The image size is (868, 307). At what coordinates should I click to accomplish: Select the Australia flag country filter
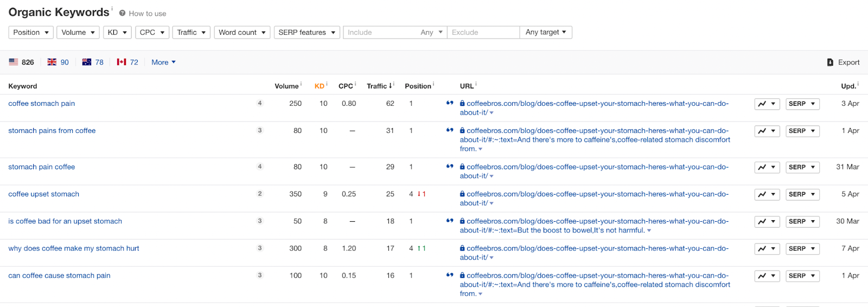pos(93,62)
